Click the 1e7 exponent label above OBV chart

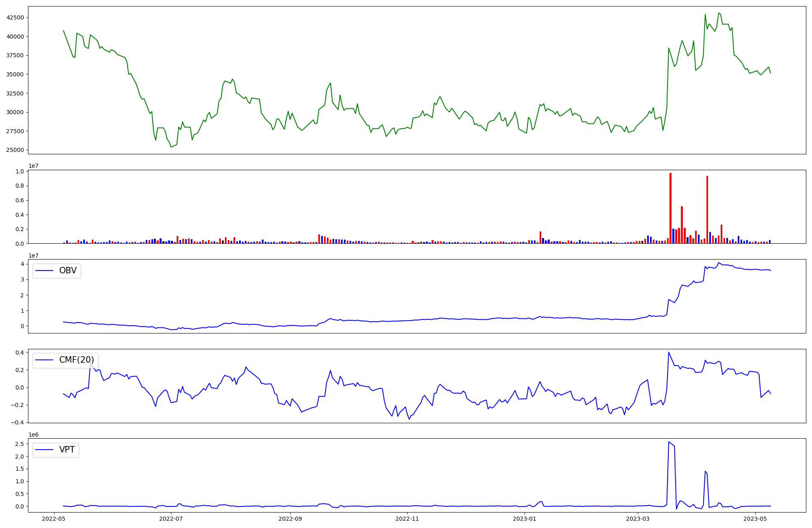coord(33,255)
